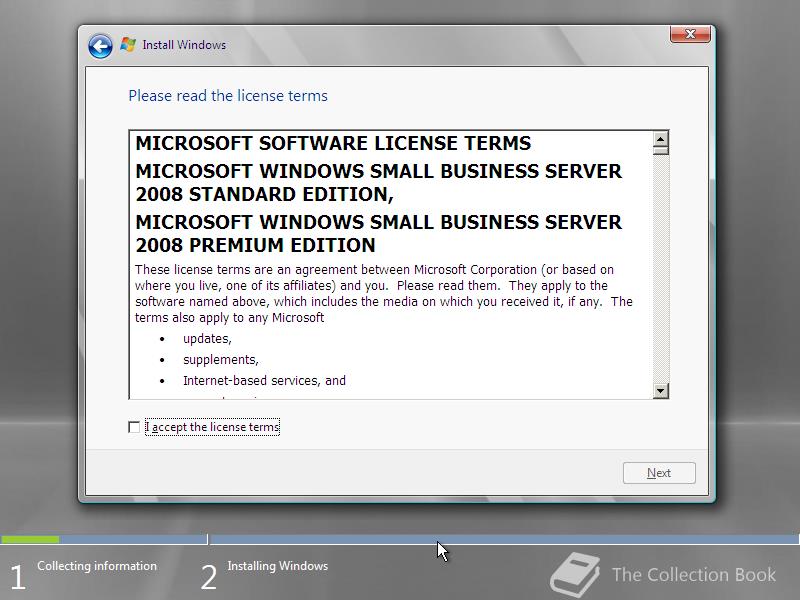Screen dimensions: 800x600
Task: Click the "2008 STANDARD EDITION," line
Action: click(264, 195)
